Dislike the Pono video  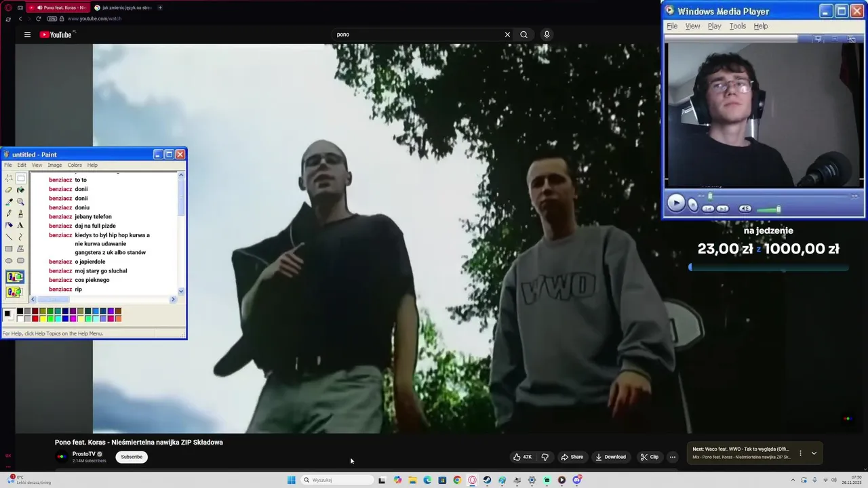pos(545,457)
